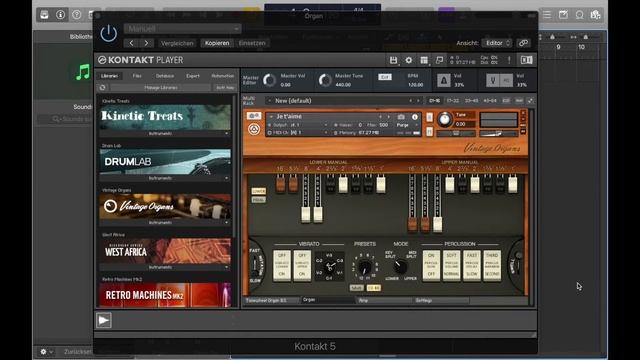640x360 pixels.
Task: Click Kontakt minimize view icon
Action: point(439,60)
